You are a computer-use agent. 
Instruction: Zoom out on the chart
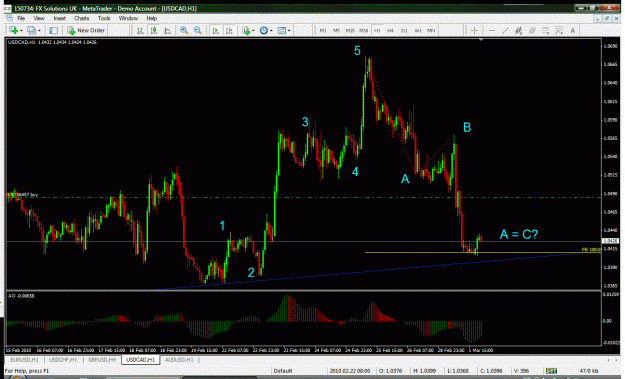point(198,30)
